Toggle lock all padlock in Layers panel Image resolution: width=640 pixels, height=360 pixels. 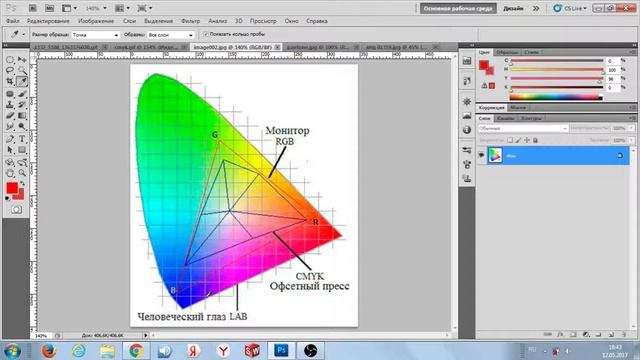(x=536, y=140)
